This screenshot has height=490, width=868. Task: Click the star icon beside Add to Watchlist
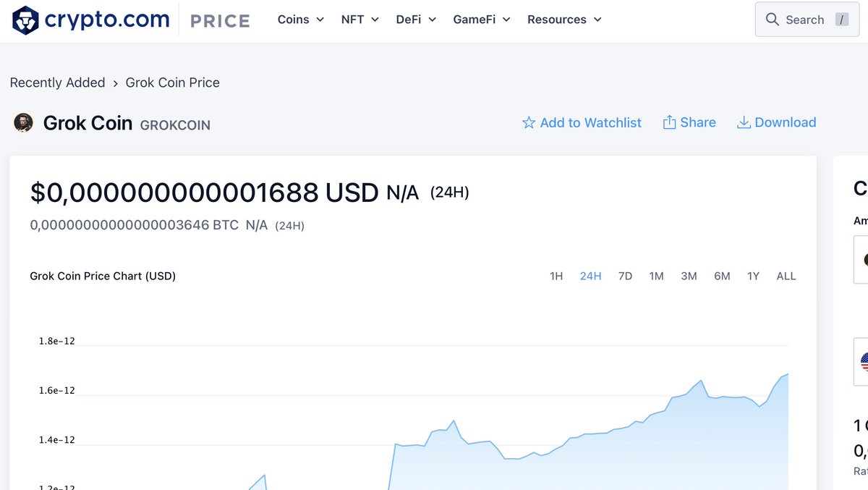[529, 123]
